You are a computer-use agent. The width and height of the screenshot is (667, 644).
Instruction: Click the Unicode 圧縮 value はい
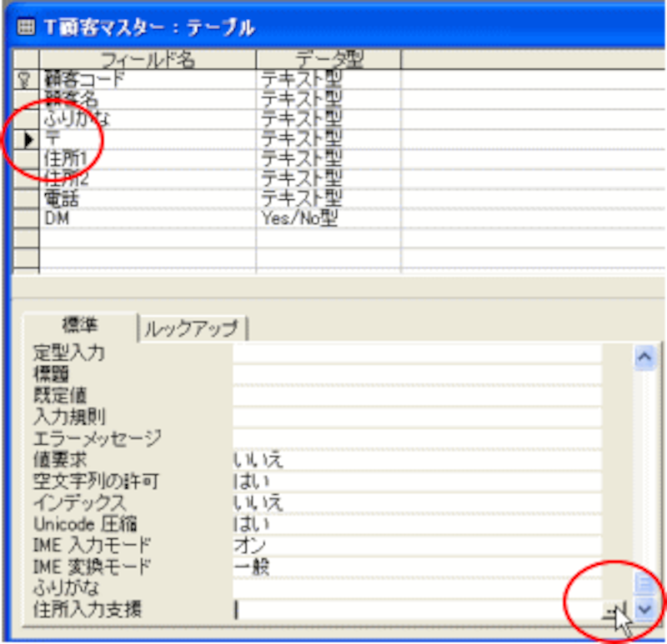pyautogui.click(x=418, y=524)
